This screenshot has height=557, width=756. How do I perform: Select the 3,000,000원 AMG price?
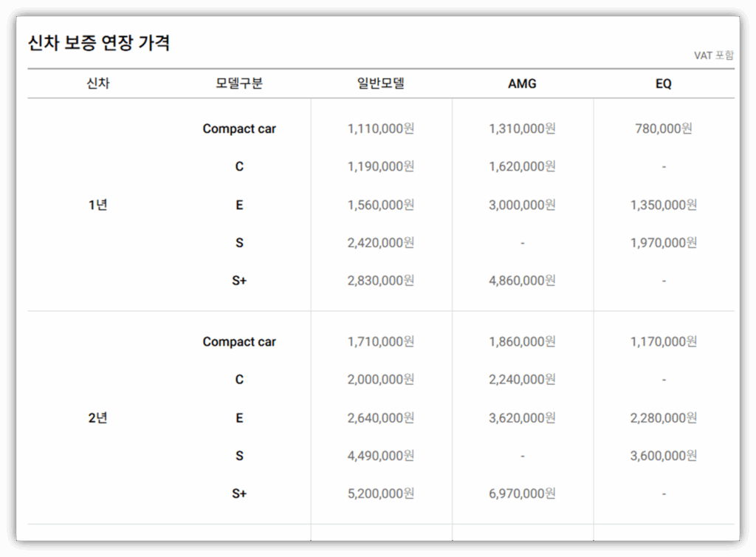[522, 205]
